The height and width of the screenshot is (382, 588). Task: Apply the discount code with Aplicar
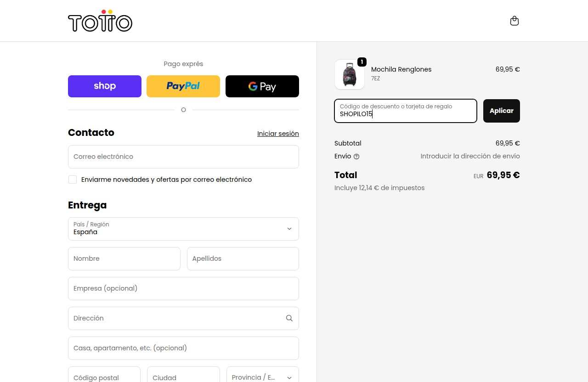click(x=502, y=111)
